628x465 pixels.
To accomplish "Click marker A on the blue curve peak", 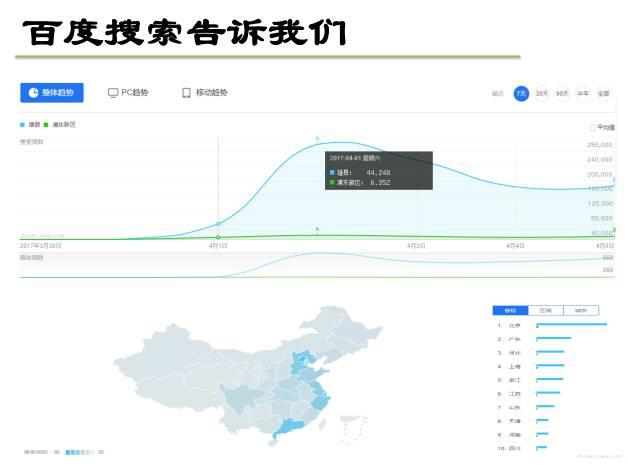I will pos(317,139).
